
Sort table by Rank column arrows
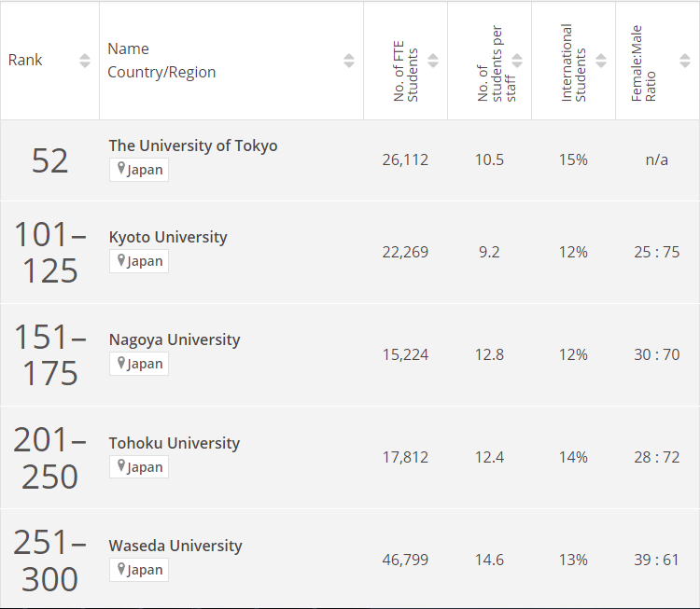tap(85, 61)
